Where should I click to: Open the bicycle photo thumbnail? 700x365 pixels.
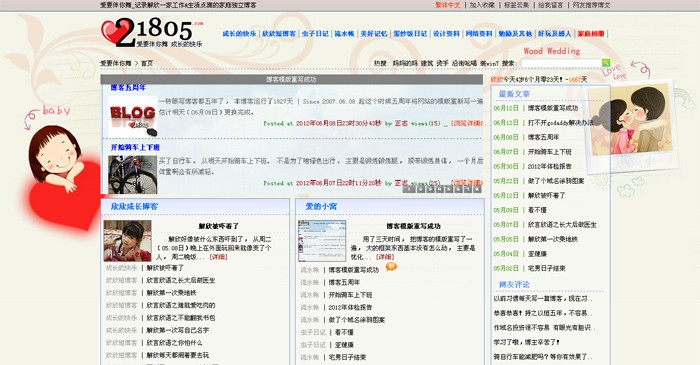click(x=133, y=174)
